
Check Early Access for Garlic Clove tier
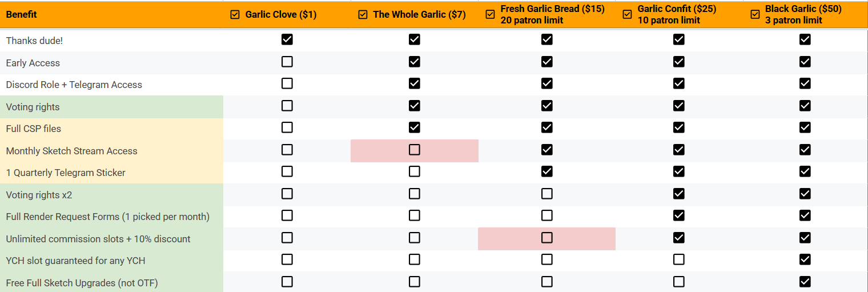[287, 62]
